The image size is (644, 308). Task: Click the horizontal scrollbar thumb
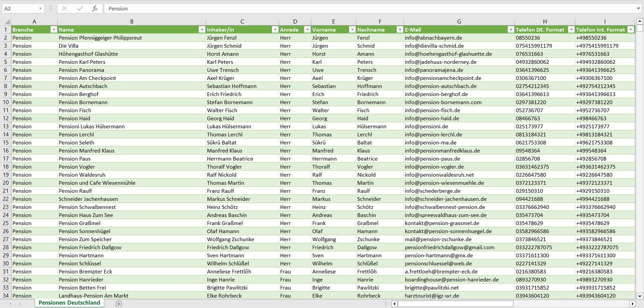[x=455, y=304]
